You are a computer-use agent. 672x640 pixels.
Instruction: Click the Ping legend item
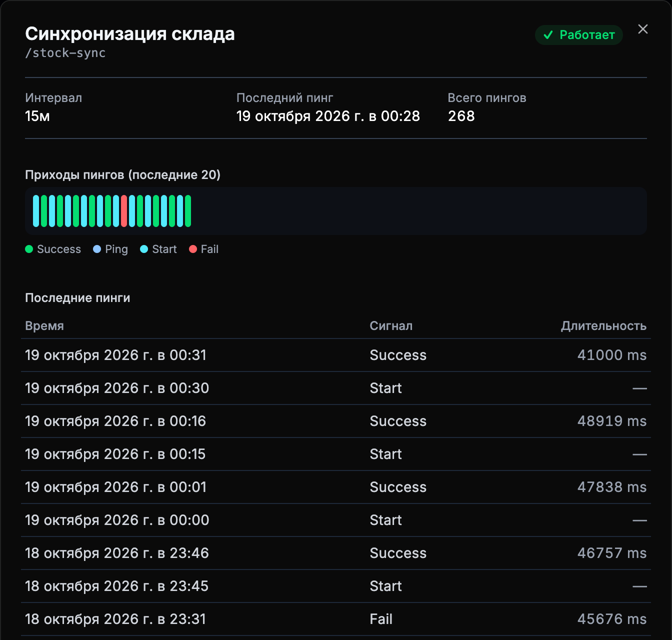click(110, 249)
